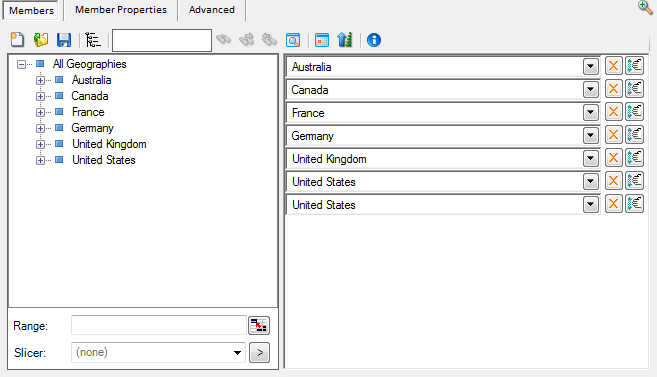Remove Canada with its orange X icon

(613, 89)
